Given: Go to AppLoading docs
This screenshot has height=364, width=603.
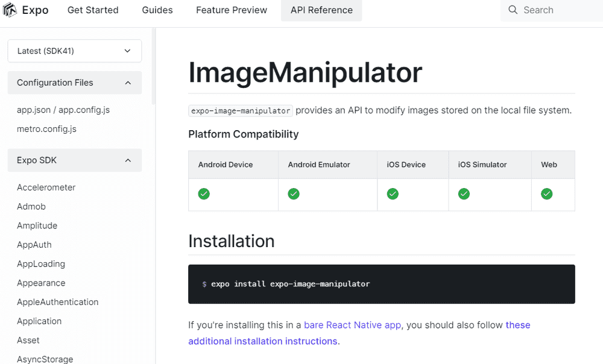Looking at the screenshot, I should tap(41, 264).
